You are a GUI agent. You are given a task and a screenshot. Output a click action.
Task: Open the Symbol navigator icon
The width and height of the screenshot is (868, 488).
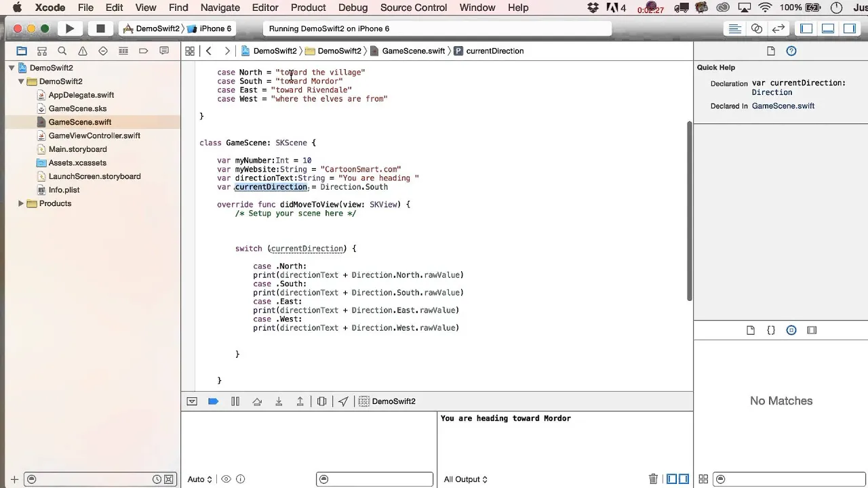point(42,51)
